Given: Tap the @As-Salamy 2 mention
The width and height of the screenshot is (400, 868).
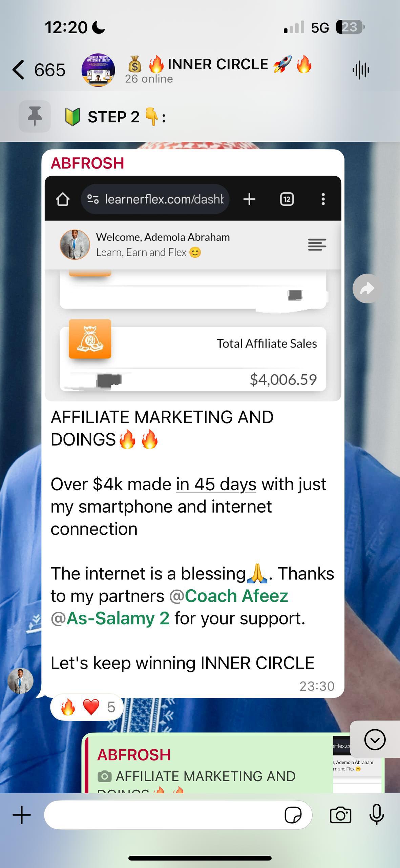Looking at the screenshot, I should pos(110,618).
